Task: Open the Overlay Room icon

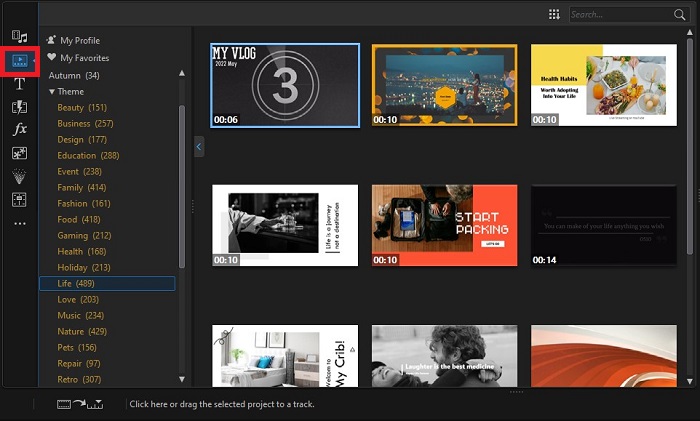Action: click(x=20, y=154)
